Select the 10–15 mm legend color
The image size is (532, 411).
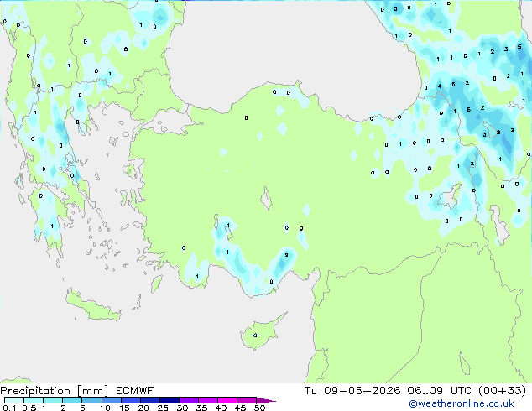pos(111,400)
